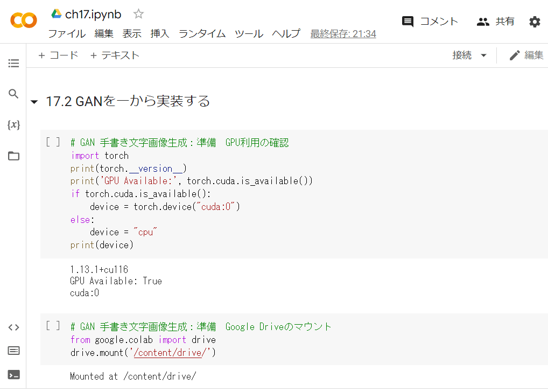Viewport: 548px width, 392px height.
Task: Open the 表示 menu
Action: (132, 33)
